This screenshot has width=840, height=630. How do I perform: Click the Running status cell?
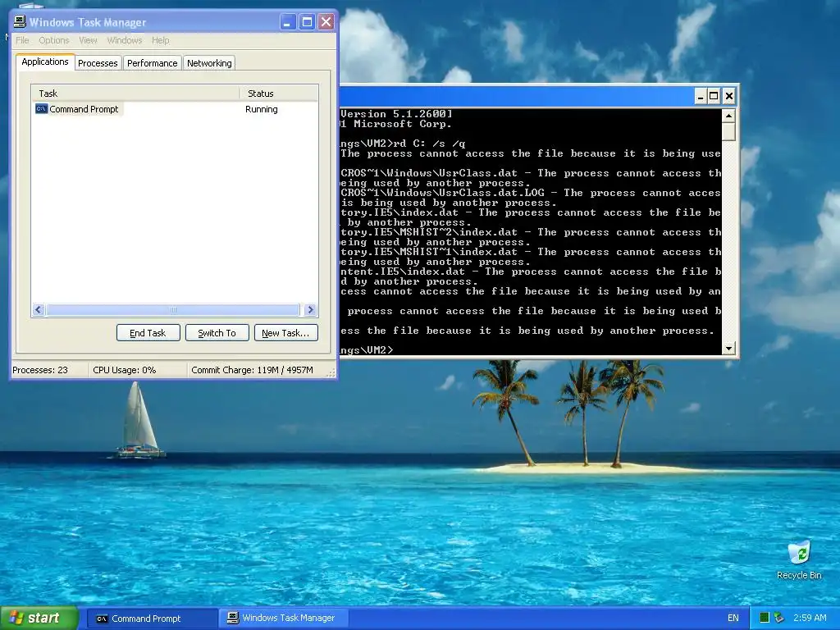(x=262, y=109)
